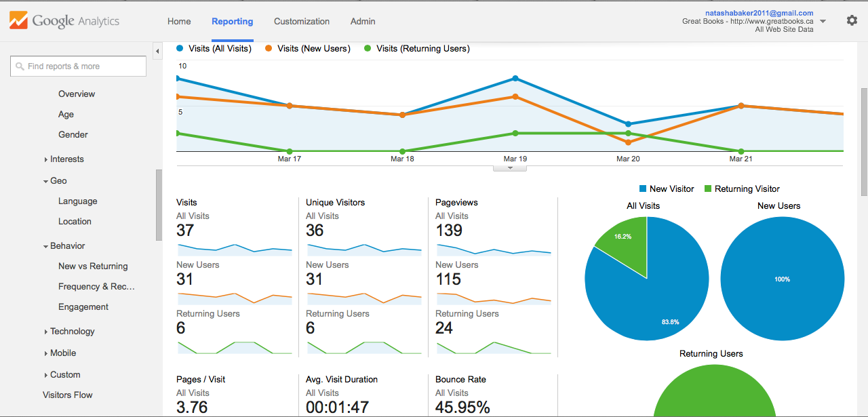Click the Pages / Visit 3.76 value

[x=192, y=408]
